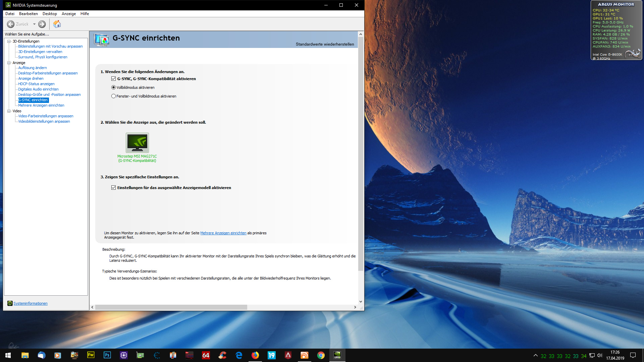Open the Windows Start menu
Screen dimensions: 644x362
[x=8, y=355]
